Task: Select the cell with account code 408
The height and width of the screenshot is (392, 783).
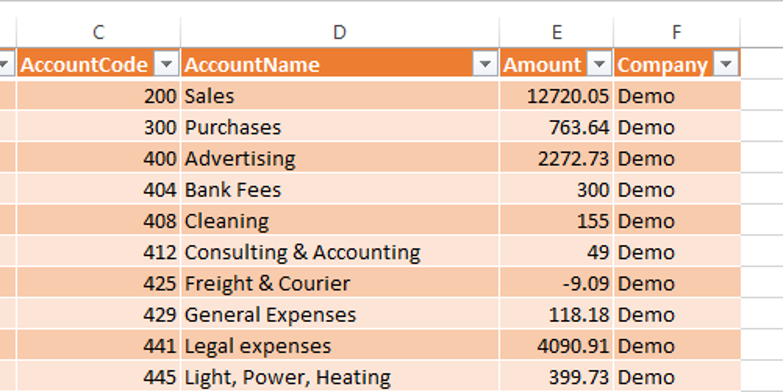Action: tap(98, 221)
